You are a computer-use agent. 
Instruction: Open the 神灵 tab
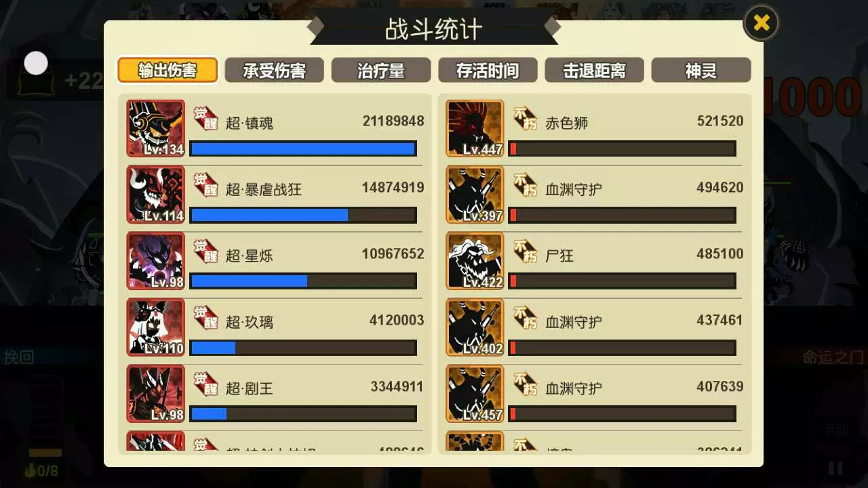click(701, 70)
